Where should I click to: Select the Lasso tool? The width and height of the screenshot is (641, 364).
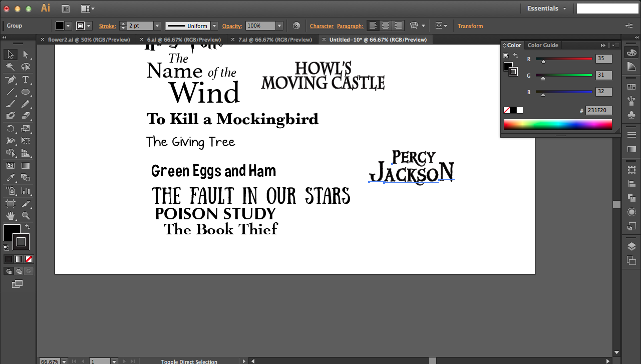[26, 67]
